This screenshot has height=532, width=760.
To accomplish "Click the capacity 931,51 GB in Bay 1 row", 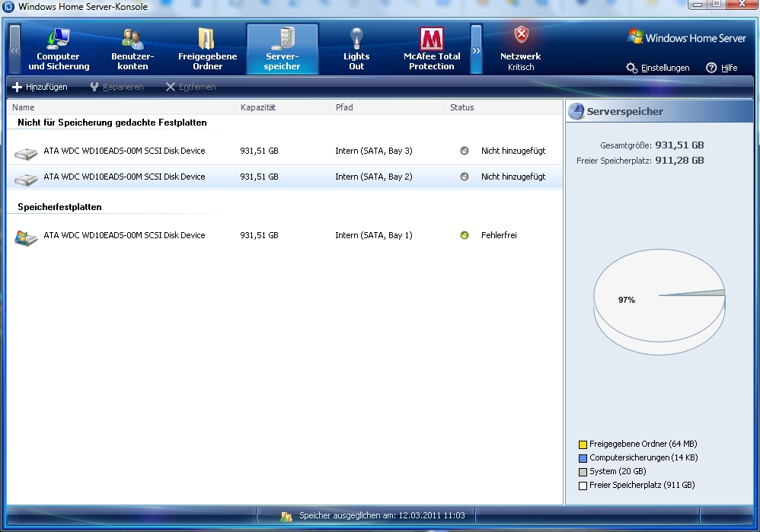I will pos(260,235).
